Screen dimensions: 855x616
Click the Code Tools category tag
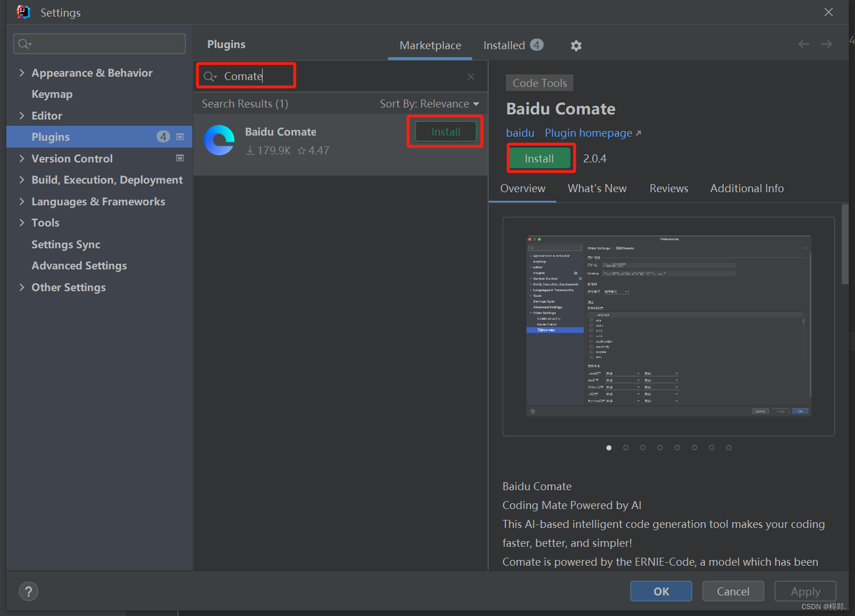(x=540, y=83)
